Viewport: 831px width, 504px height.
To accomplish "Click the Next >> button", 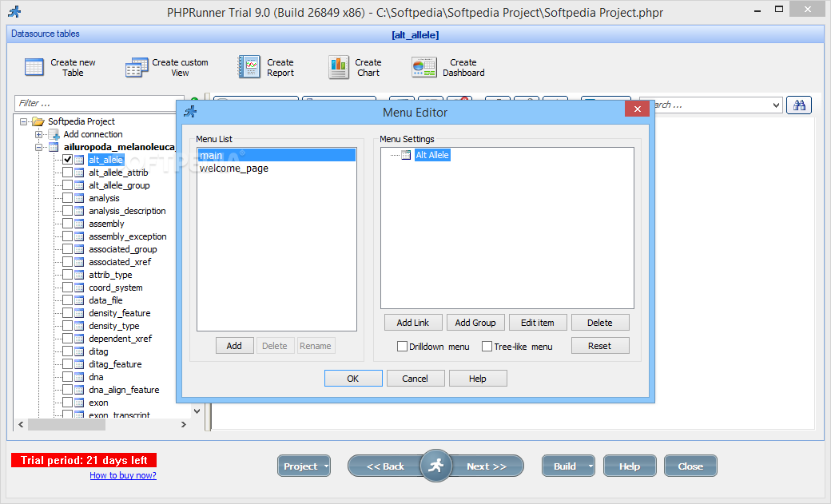I will coord(487,466).
